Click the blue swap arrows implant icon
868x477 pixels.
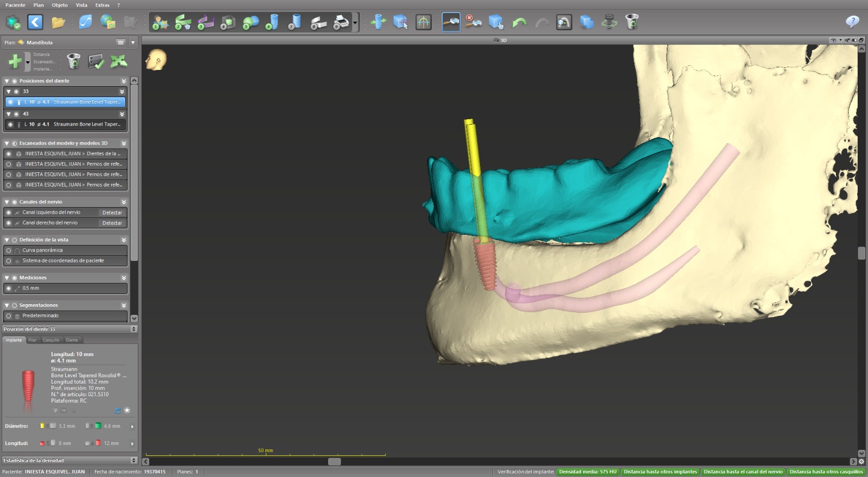pos(117,410)
